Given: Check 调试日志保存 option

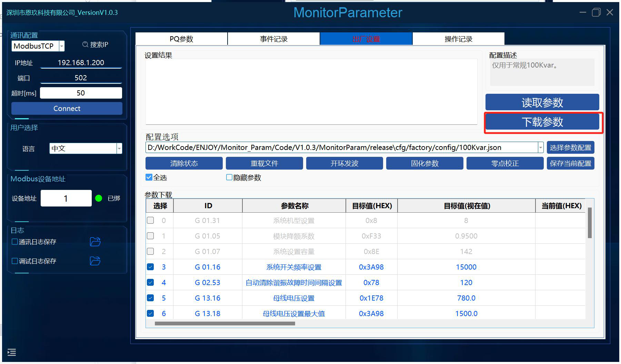Looking at the screenshot, I should 15,261.
